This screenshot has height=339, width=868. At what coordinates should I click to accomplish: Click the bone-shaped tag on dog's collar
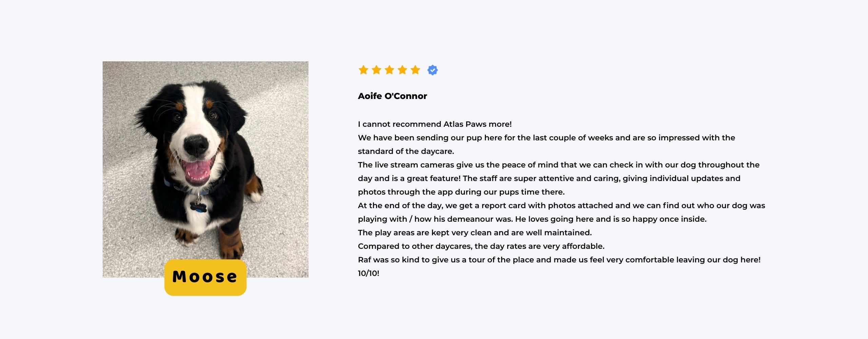pos(198,206)
